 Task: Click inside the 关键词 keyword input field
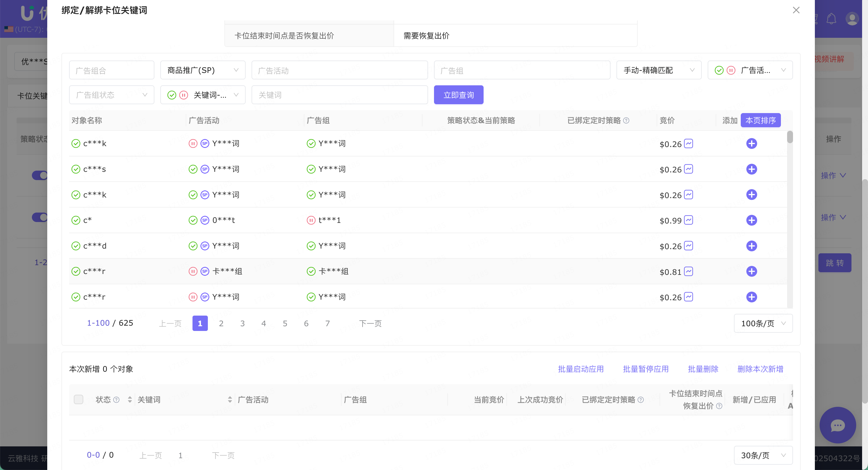click(x=339, y=95)
